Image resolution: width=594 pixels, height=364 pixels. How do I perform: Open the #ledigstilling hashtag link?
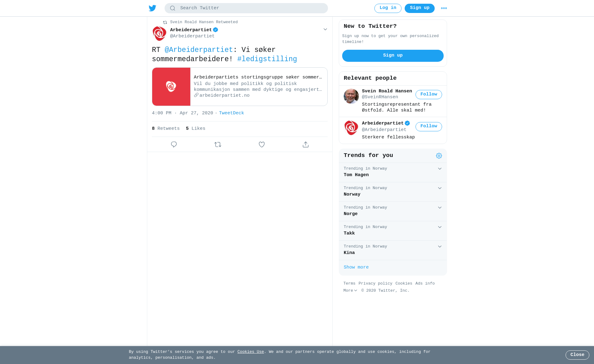tap(267, 59)
